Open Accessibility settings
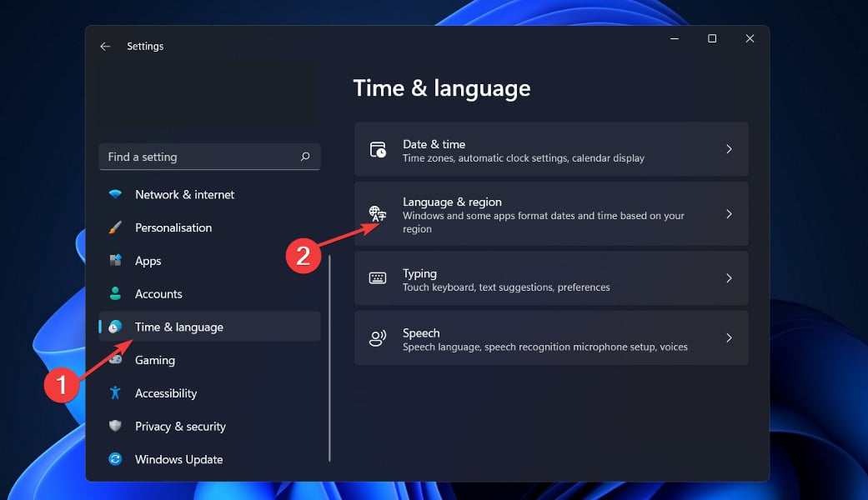Viewport: 868px width, 500px height. (x=209, y=393)
